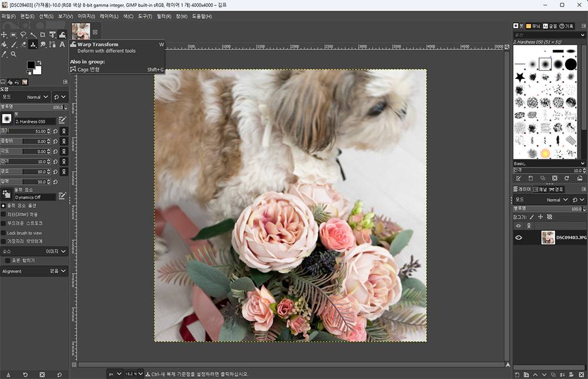Check the 지터(Jitter) 적용 option
Image resolution: width=588 pixels, height=379 pixels.
(x=4, y=214)
